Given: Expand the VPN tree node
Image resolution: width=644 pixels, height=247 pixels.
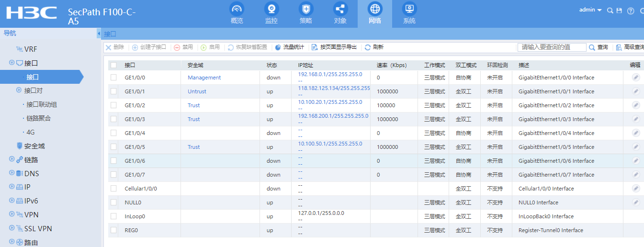Looking at the screenshot, I should pos(12,215).
